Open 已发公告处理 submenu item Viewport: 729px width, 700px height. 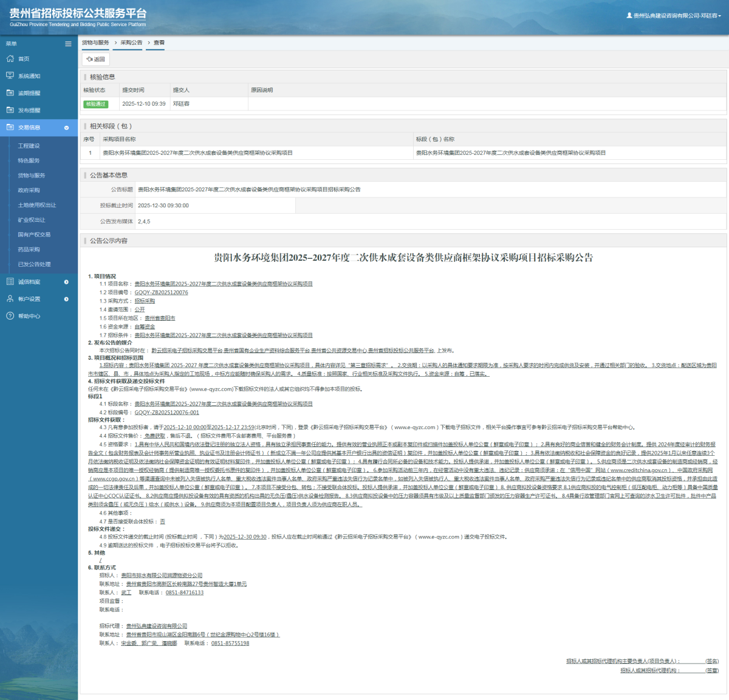click(x=34, y=264)
